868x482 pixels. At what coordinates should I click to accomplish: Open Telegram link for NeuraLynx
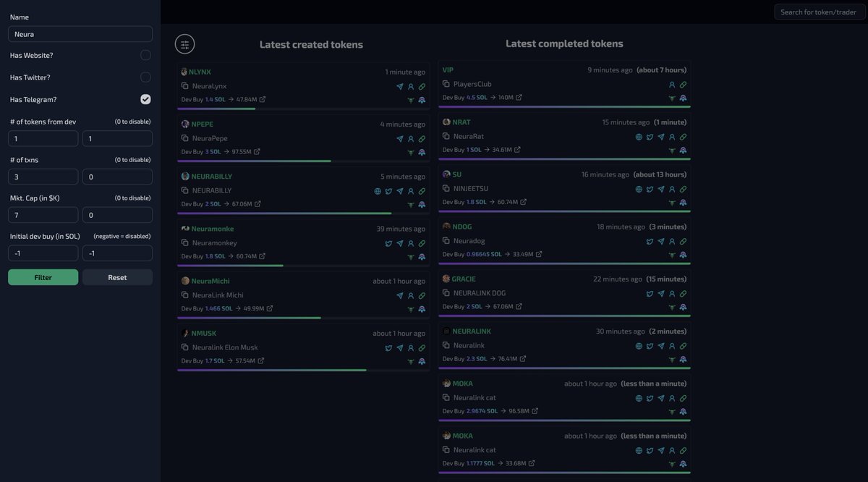click(400, 87)
